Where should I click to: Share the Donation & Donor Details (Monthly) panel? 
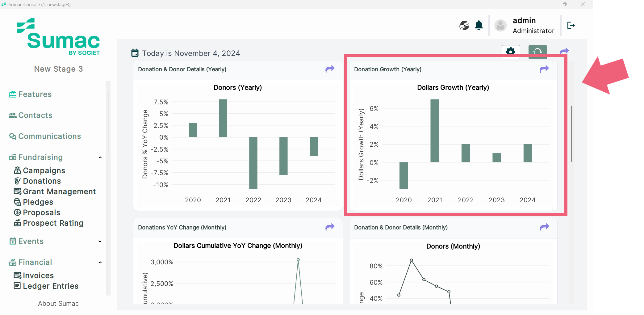click(x=545, y=227)
